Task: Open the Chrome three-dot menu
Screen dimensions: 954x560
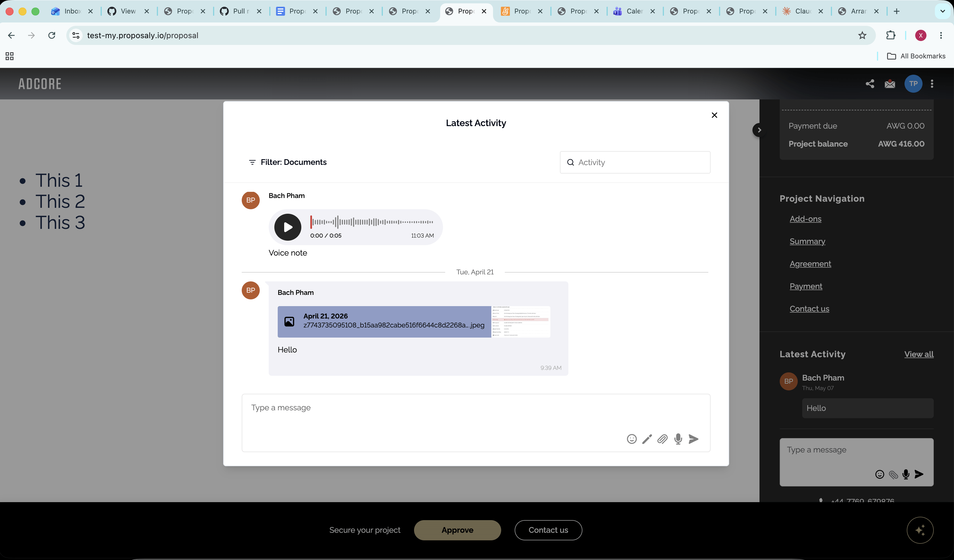Action: click(941, 36)
